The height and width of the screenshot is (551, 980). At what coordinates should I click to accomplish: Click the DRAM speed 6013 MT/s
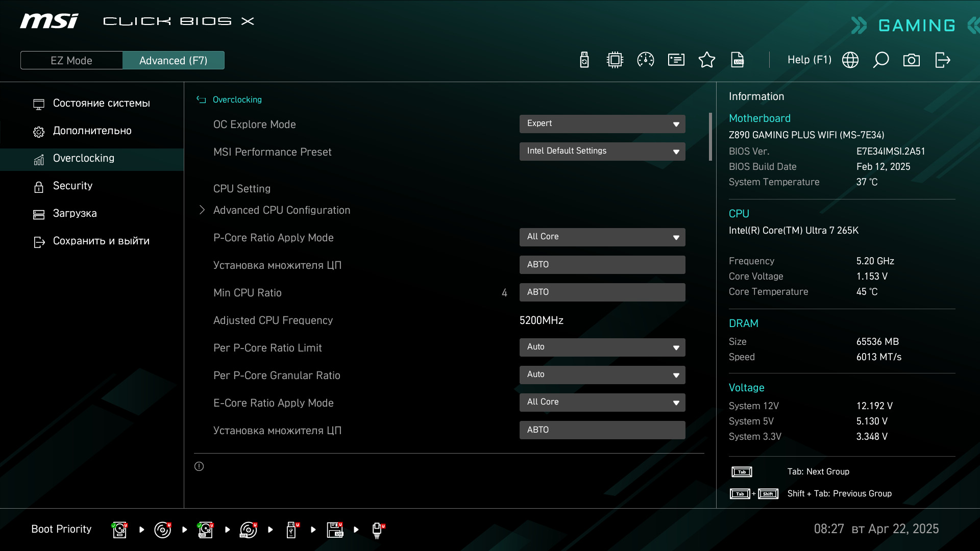click(879, 357)
